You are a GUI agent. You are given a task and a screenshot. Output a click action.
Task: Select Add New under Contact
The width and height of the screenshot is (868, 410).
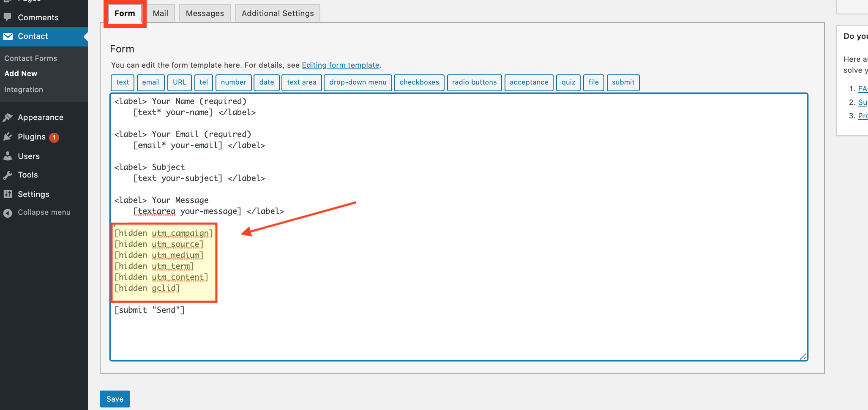tap(21, 73)
